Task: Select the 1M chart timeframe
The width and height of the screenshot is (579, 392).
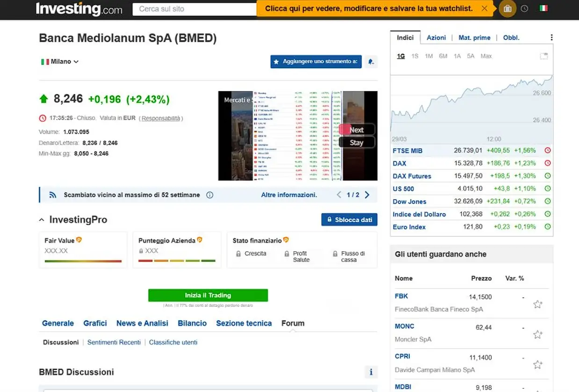Action: coord(429,56)
